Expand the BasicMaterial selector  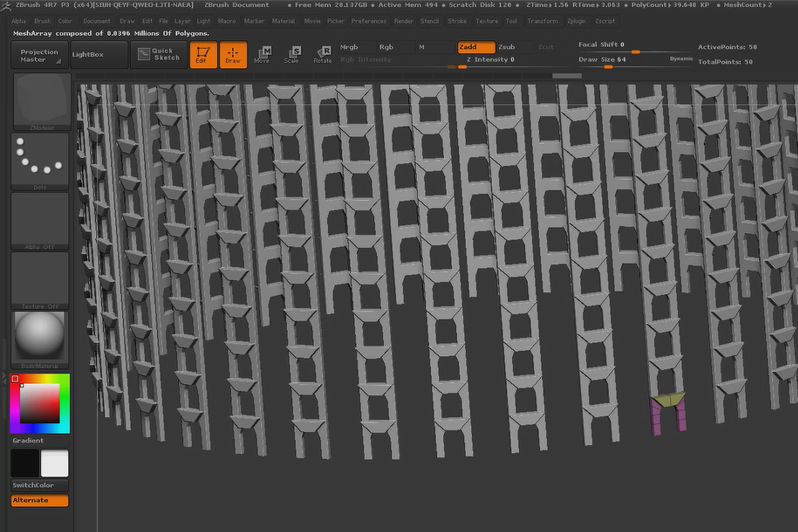[x=41, y=338]
